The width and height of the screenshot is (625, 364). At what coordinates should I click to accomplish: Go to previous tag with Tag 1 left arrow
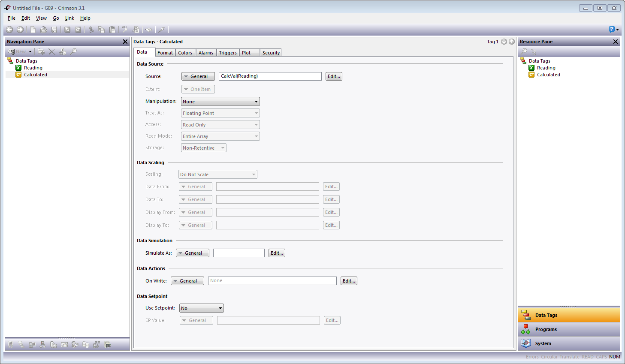pyautogui.click(x=504, y=42)
